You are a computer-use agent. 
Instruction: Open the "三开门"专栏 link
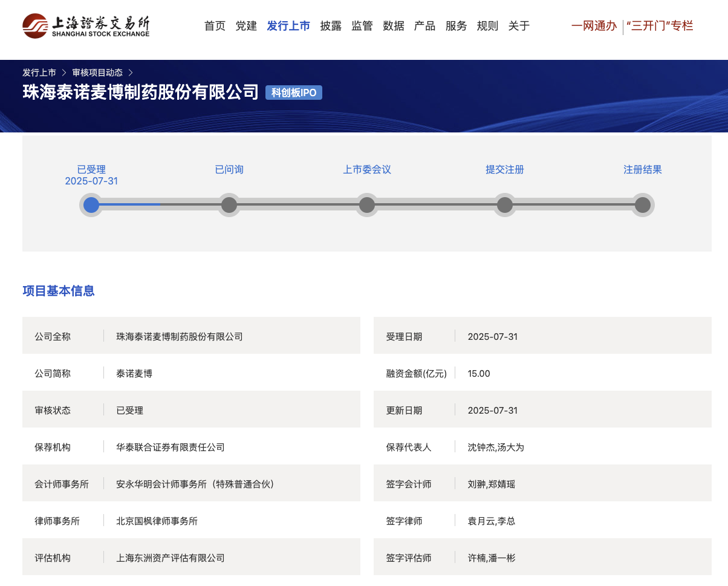coord(660,26)
